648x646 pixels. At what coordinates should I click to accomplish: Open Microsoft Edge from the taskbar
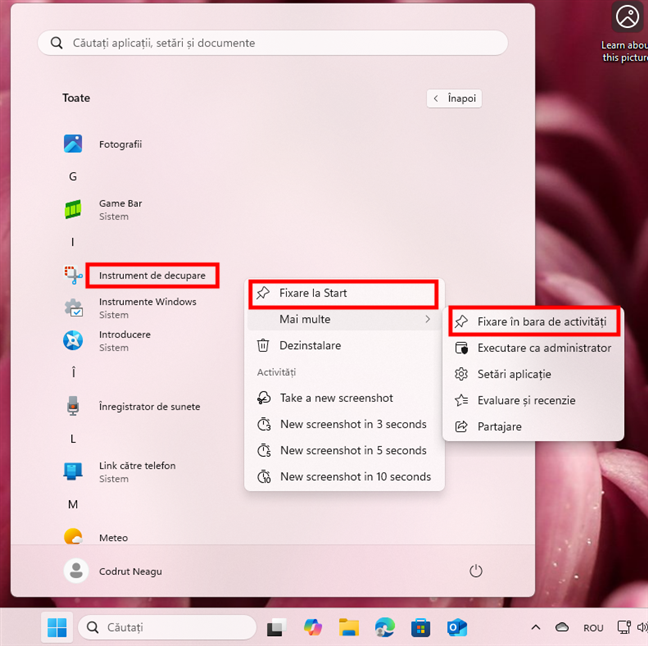coord(385,628)
